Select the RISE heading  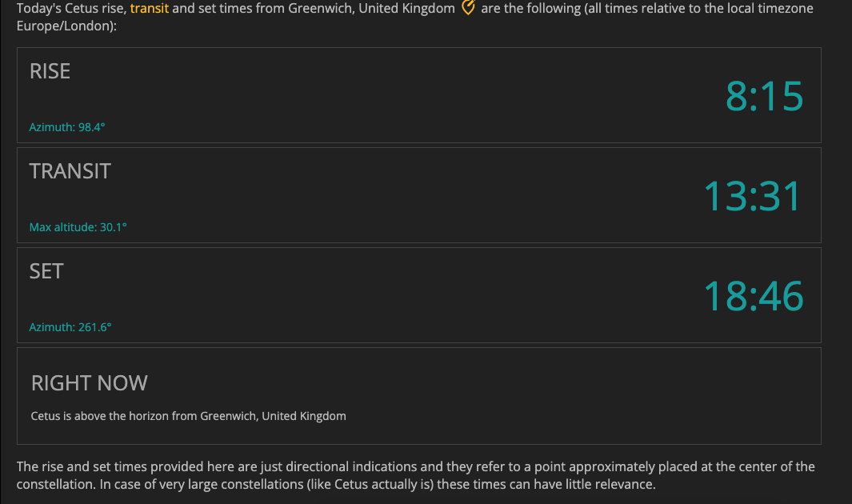[50, 71]
